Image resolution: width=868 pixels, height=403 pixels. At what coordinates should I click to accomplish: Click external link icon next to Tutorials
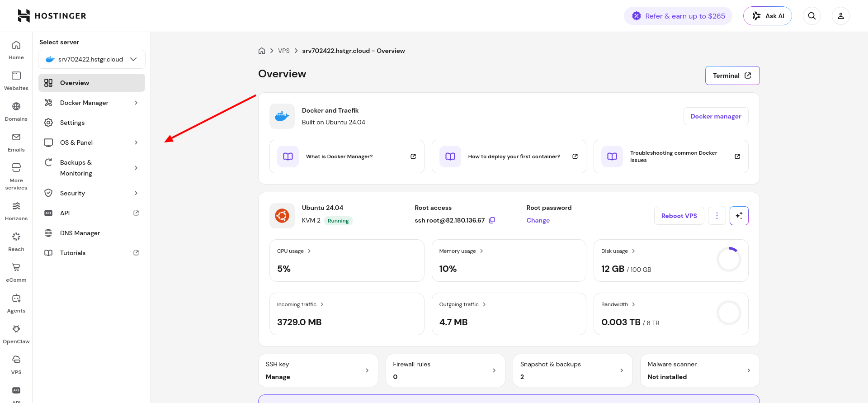pos(136,253)
